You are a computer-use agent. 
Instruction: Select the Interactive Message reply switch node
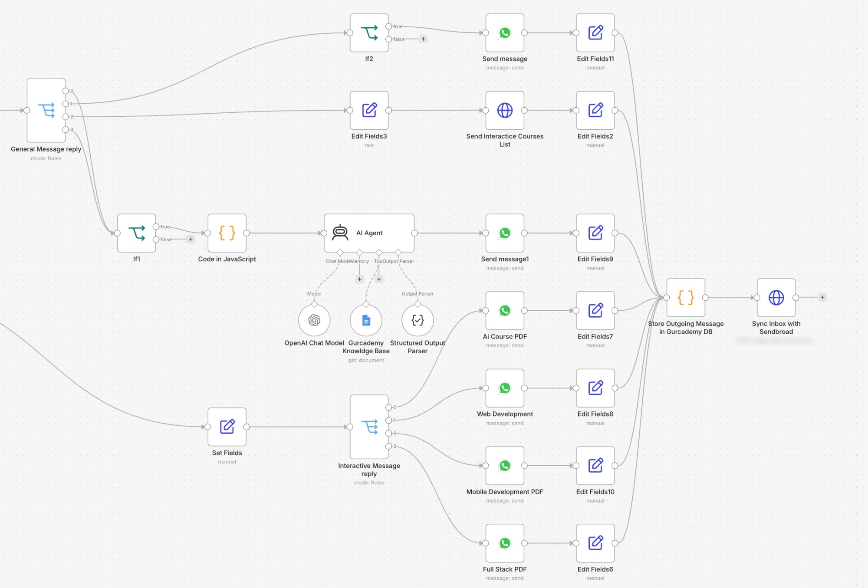coord(369,427)
